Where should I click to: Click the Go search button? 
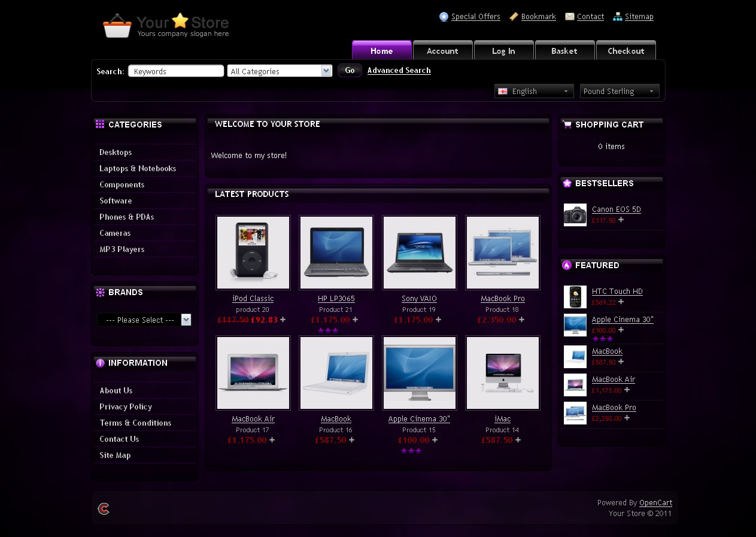pyautogui.click(x=350, y=70)
